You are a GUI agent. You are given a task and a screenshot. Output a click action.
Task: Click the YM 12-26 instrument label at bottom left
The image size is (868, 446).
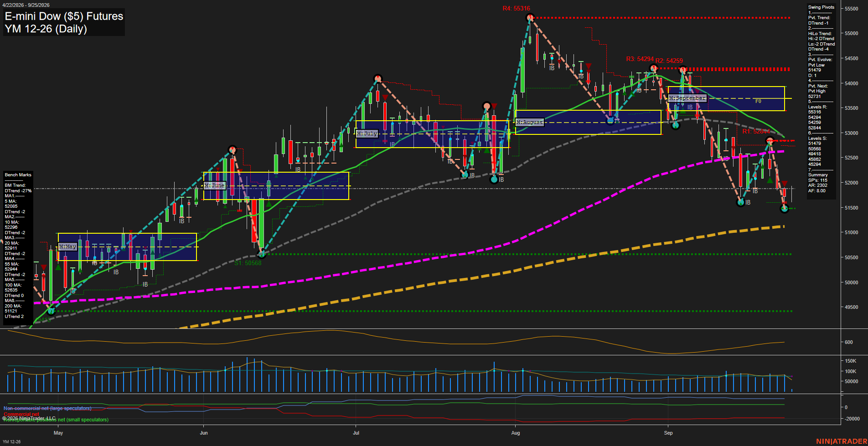coord(11,441)
